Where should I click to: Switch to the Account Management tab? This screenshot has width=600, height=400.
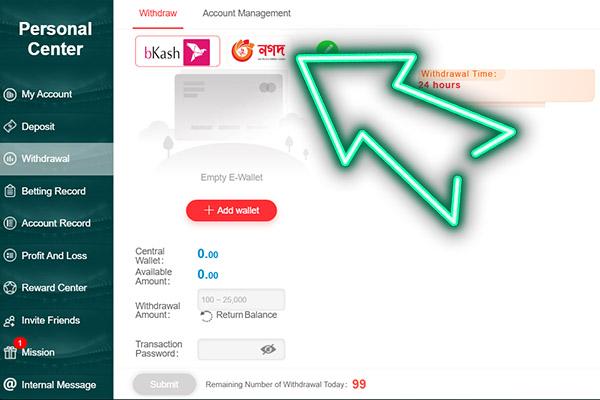point(246,13)
